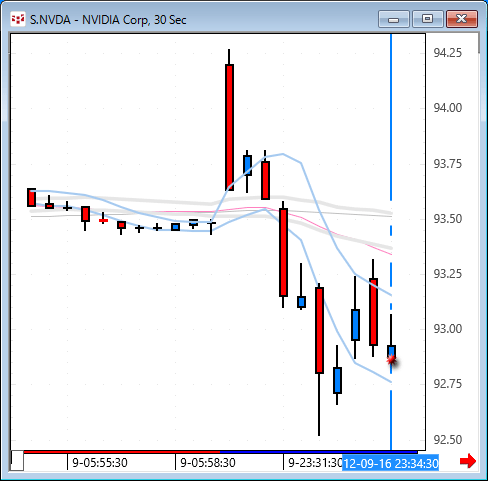Click the 92.50 price scale label
This screenshot has width=488, height=481.
click(448, 440)
